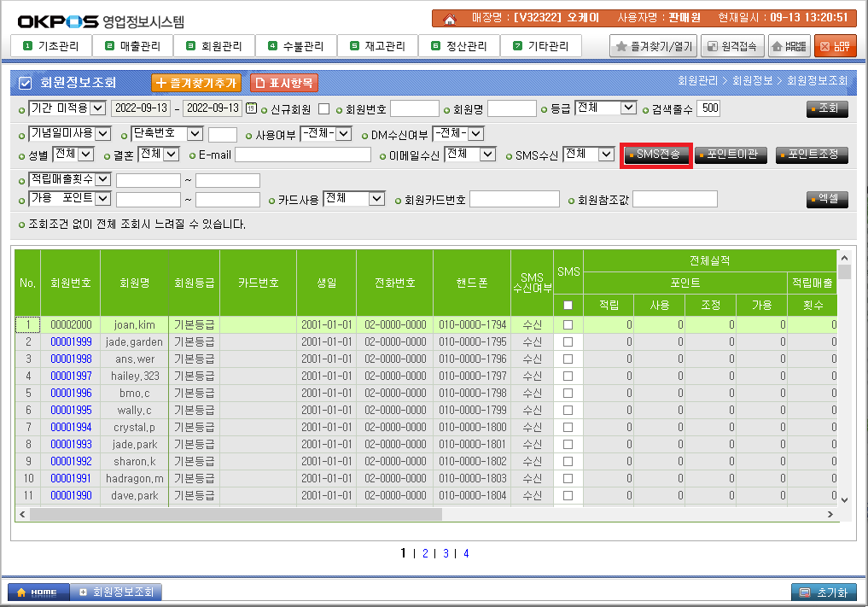The height and width of the screenshot is (607, 868).
Task: Toggle the SMS select-all header checkbox
Action: pyautogui.click(x=568, y=305)
